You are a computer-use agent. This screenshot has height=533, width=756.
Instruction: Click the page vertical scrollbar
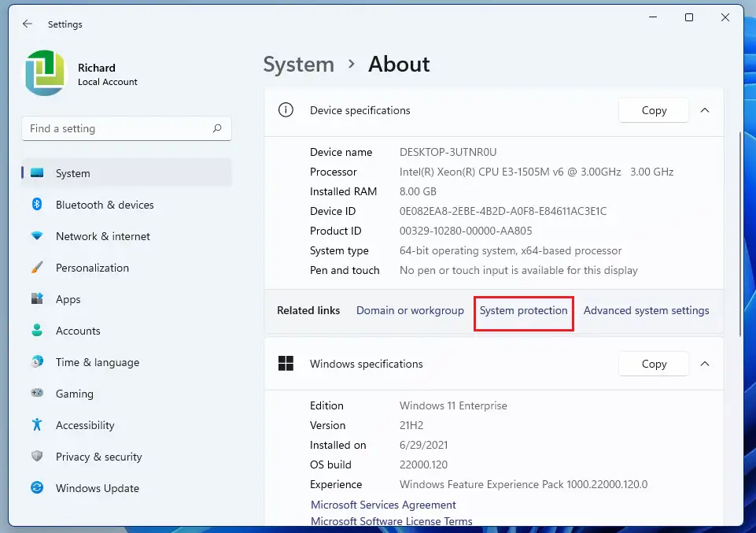pos(741,234)
